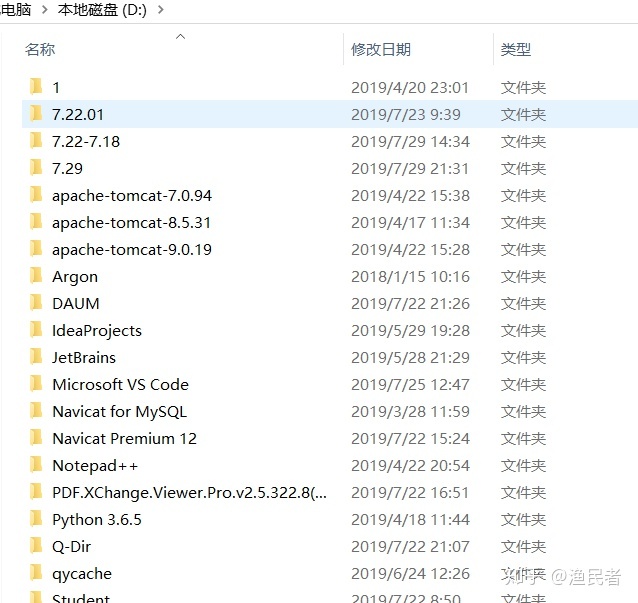Screen dimensions: 638x603
Task: Click the date 2019/4/22 20:54
Action: click(x=411, y=465)
